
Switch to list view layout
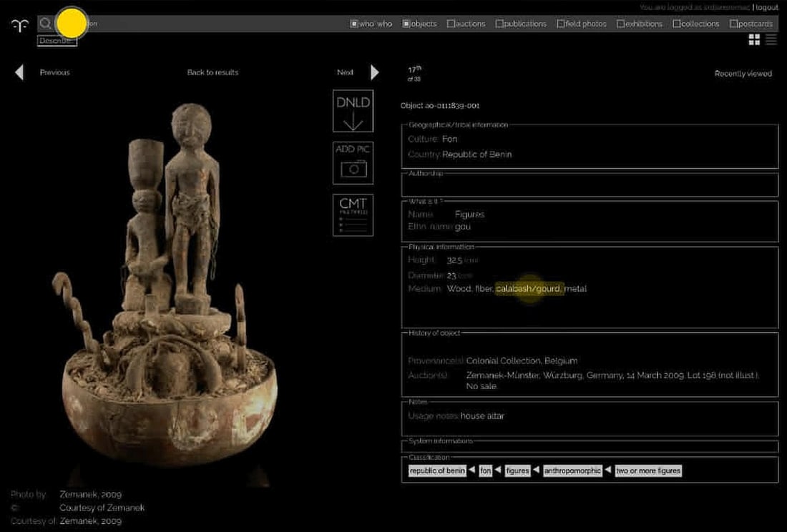[x=771, y=40]
